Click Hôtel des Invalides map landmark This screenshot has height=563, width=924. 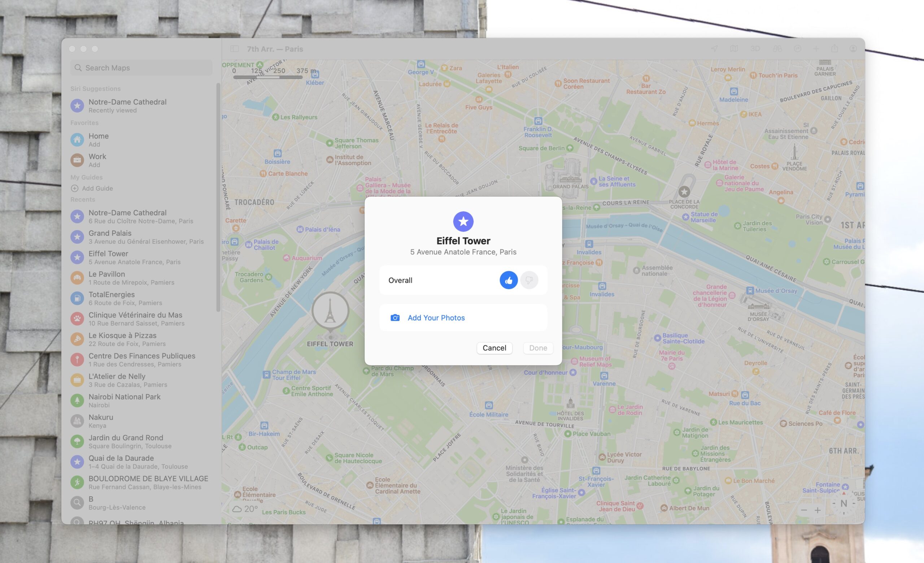(570, 403)
